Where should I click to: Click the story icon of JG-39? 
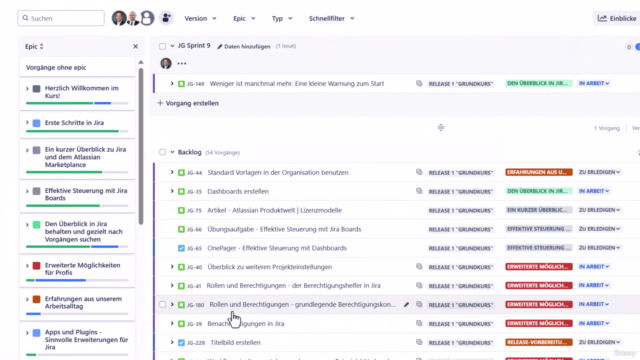point(181,324)
